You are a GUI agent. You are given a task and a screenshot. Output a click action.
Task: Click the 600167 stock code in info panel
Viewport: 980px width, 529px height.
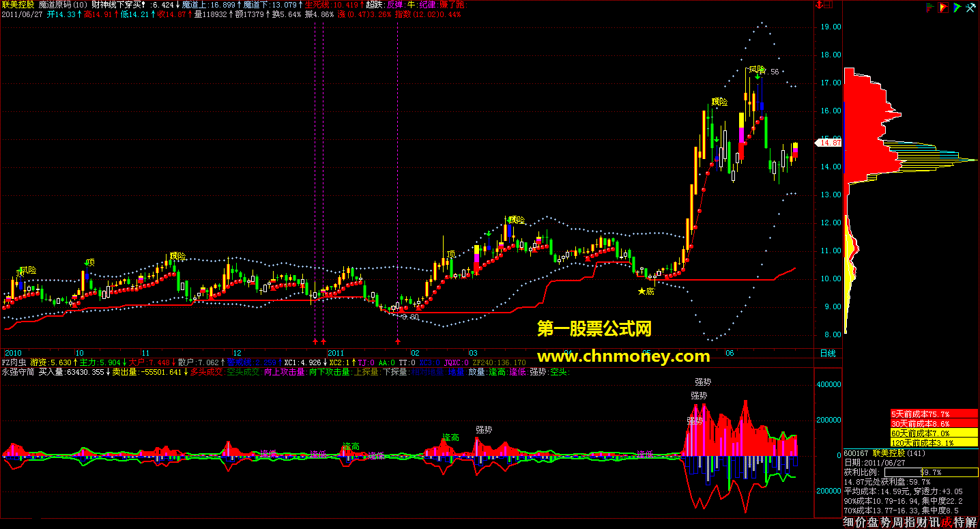(x=856, y=453)
